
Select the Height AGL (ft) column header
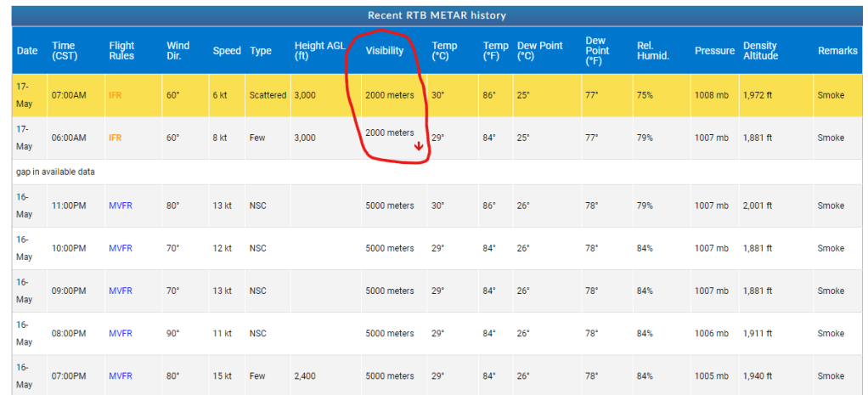[319, 51]
